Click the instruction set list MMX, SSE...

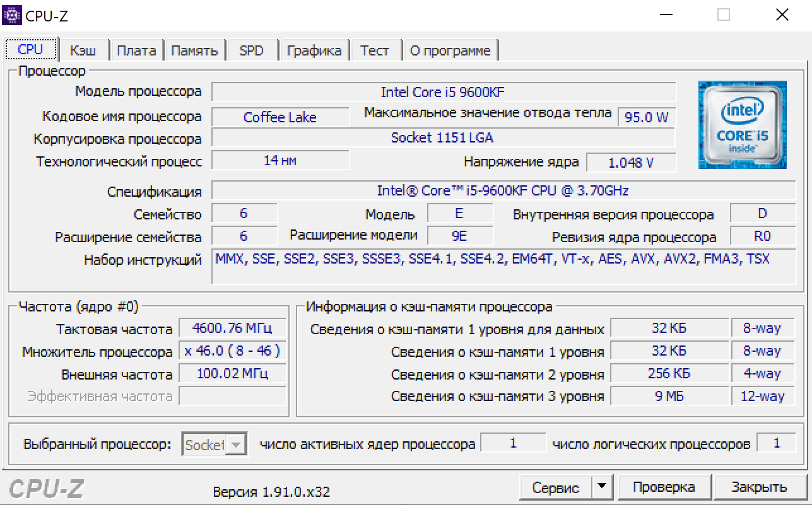coord(504,266)
